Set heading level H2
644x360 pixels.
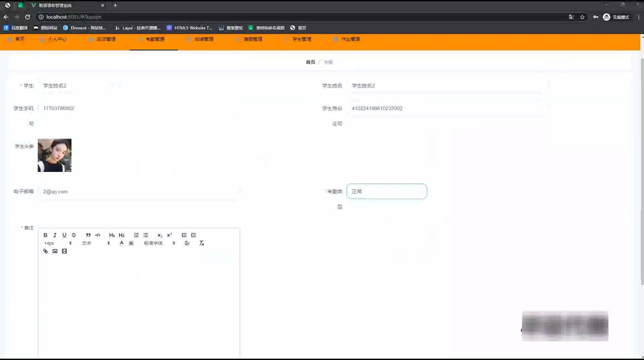121,235
